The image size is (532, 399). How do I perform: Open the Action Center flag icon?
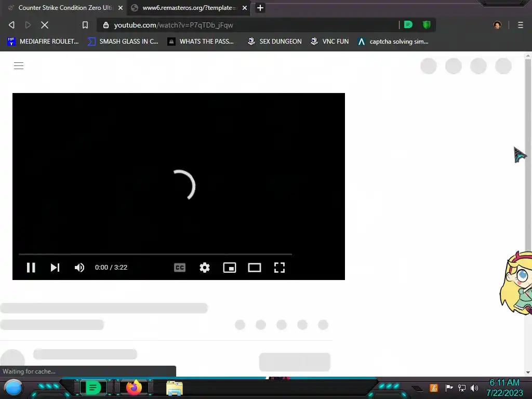(449, 388)
